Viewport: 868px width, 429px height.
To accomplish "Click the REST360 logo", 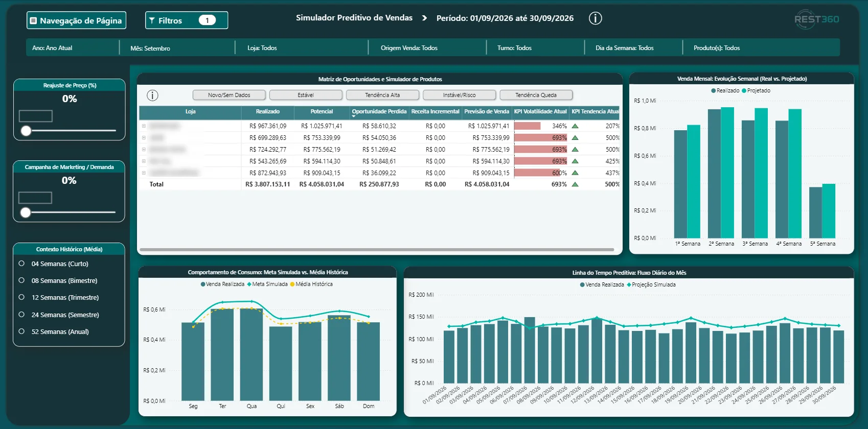I will (816, 19).
